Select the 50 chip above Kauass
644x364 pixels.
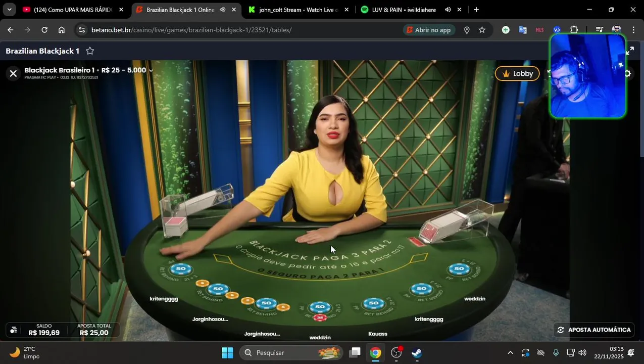[x=374, y=303]
